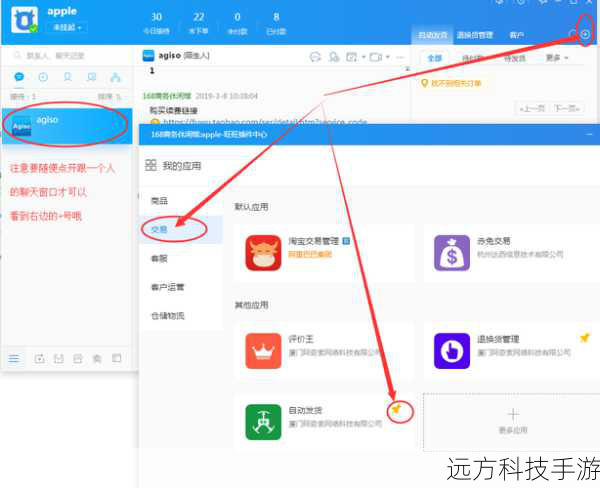600x488 pixels.
Task: Open the 未挂起 status dropdown under apple
Action: (x=67, y=28)
